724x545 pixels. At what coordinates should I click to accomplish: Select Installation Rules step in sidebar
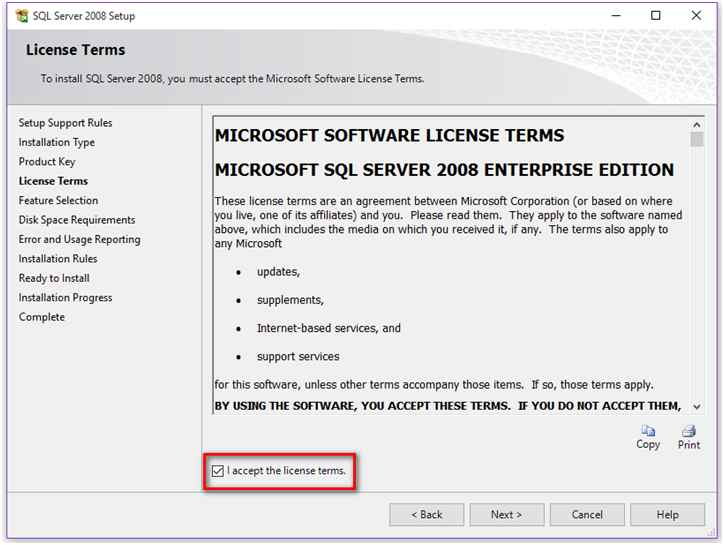coord(58,259)
